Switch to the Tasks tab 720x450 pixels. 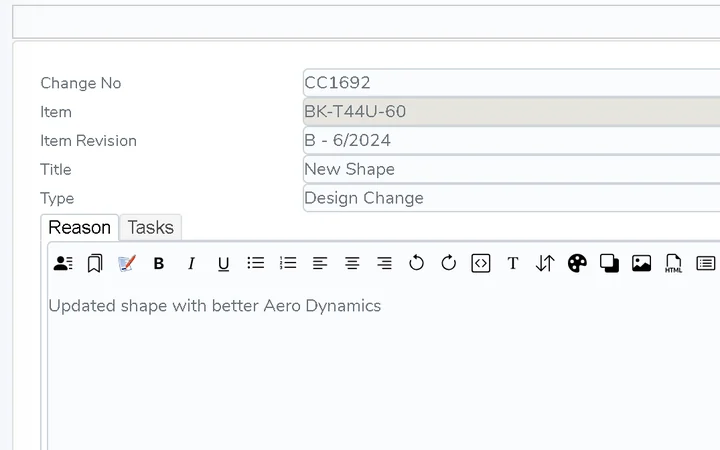[x=151, y=227]
